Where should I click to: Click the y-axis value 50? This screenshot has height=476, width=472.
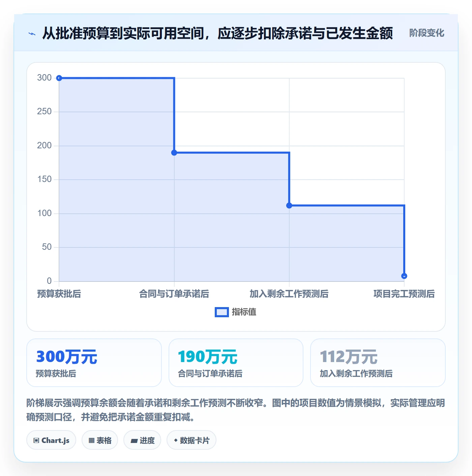[x=47, y=247]
